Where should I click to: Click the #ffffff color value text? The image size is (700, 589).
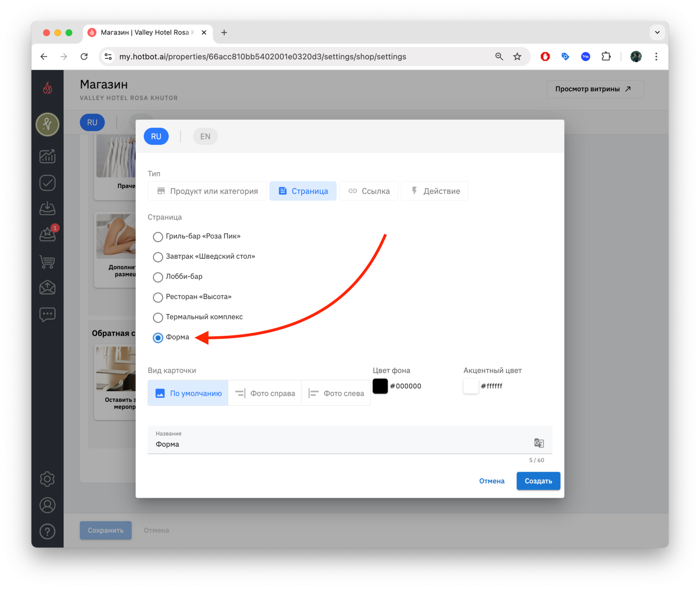coord(492,386)
